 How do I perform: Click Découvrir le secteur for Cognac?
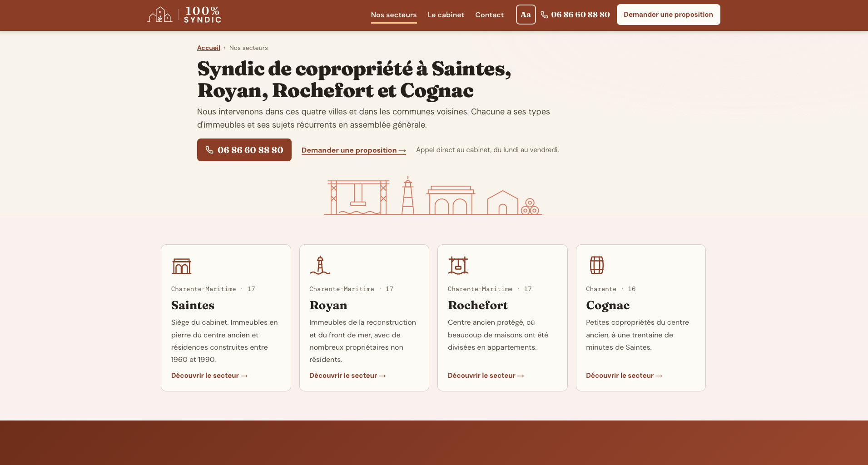point(624,376)
